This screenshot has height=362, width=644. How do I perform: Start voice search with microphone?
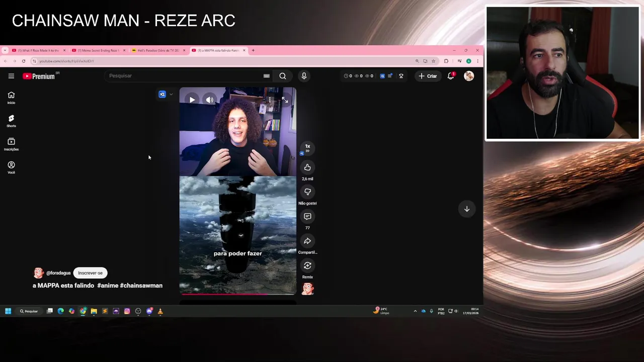(x=304, y=76)
